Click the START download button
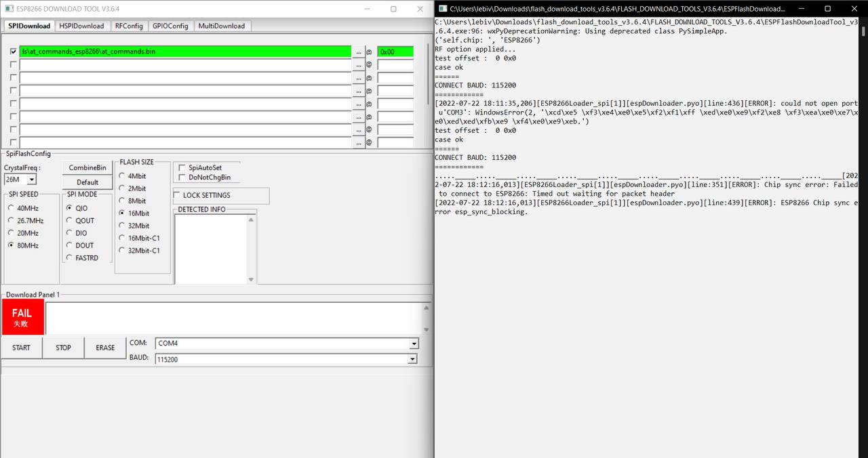 (x=21, y=348)
